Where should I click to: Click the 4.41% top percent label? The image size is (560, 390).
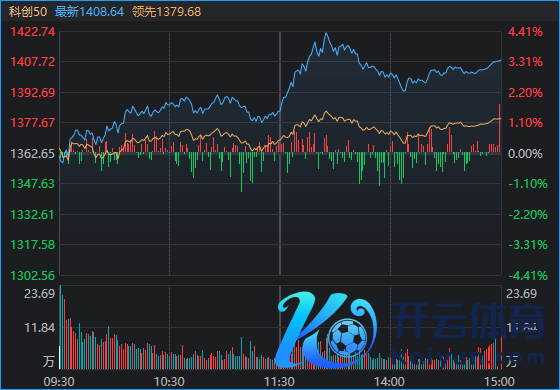click(525, 32)
